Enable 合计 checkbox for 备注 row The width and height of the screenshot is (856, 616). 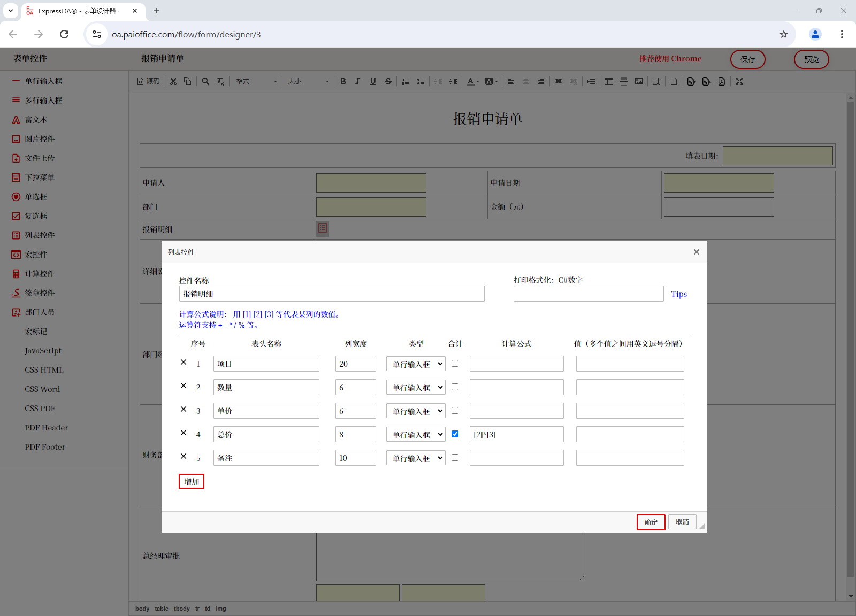tap(455, 457)
